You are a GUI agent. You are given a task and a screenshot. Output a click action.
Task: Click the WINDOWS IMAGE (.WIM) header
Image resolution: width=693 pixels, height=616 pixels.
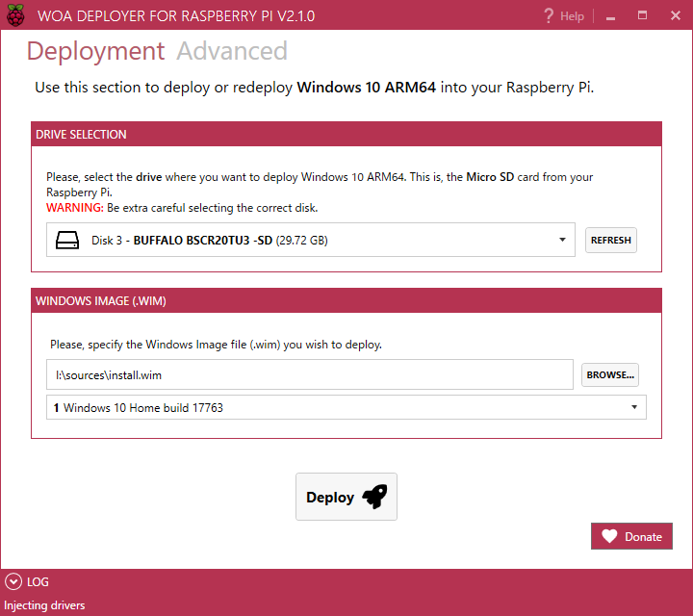point(346,300)
